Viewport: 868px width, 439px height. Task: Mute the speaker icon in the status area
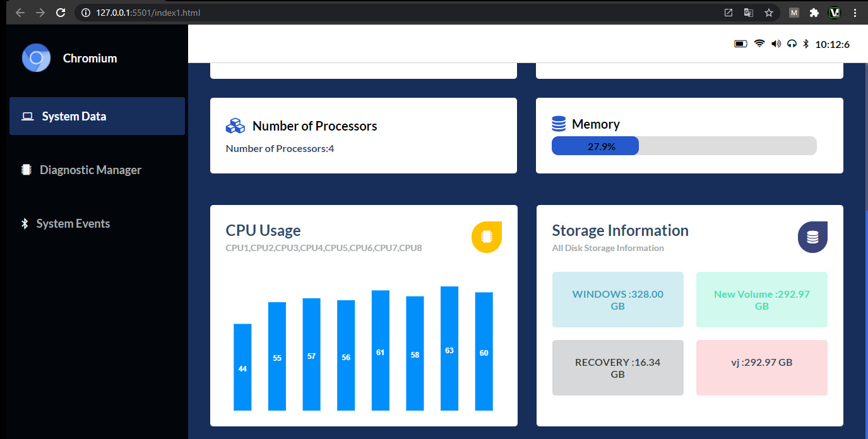tap(775, 44)
